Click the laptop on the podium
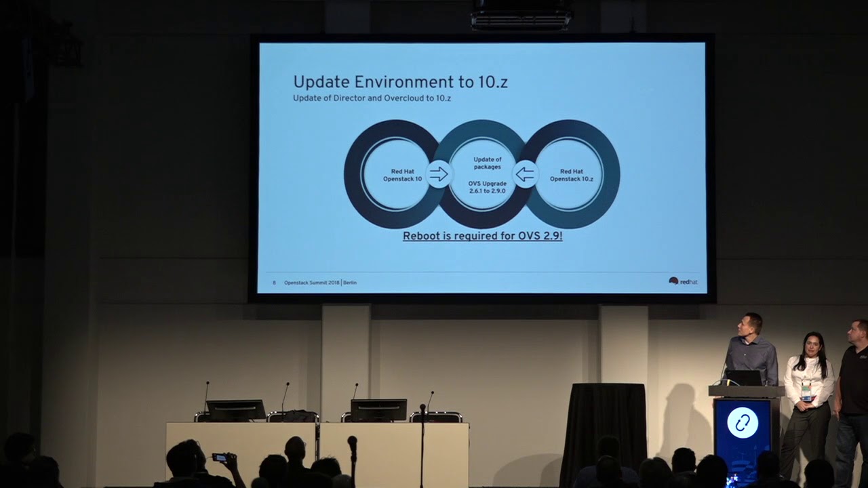This screenshot has width=868, height=488. tap(744, 378)
